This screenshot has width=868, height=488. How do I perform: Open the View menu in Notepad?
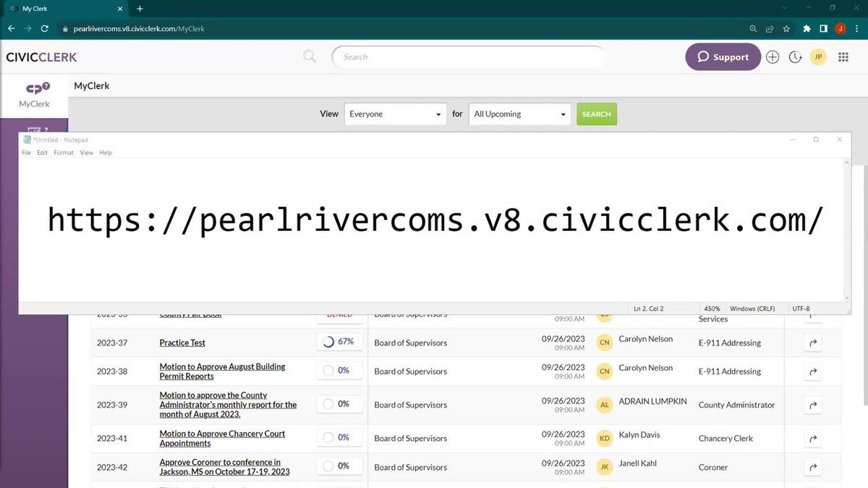[87, 153]
